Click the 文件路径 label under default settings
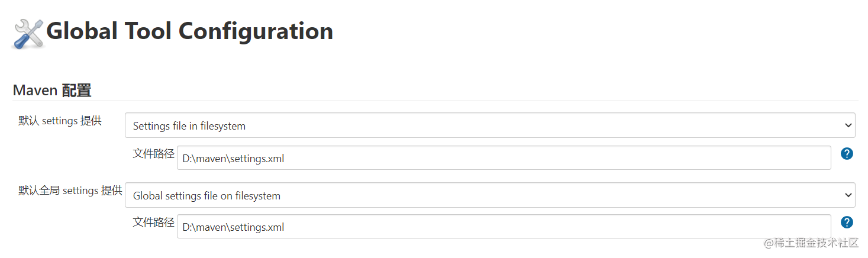868x258 pixels. [153, 154]
